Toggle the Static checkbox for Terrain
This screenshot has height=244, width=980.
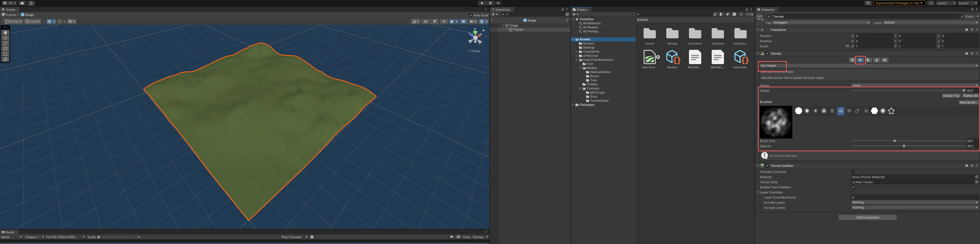[x=962, y=16]
